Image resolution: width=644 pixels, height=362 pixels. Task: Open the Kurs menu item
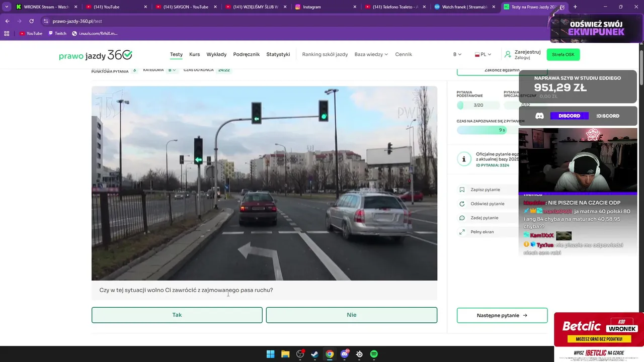click(x=194, y=54)
